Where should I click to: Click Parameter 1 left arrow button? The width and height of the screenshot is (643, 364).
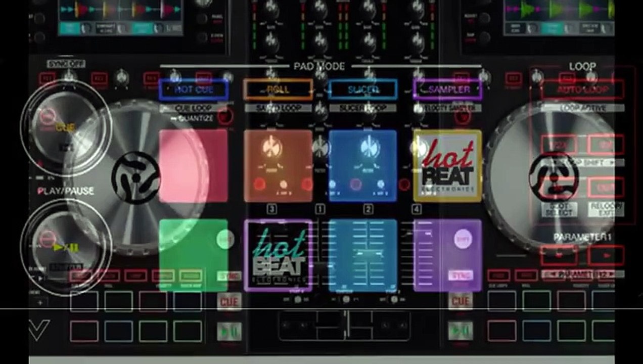click(559, 255)
